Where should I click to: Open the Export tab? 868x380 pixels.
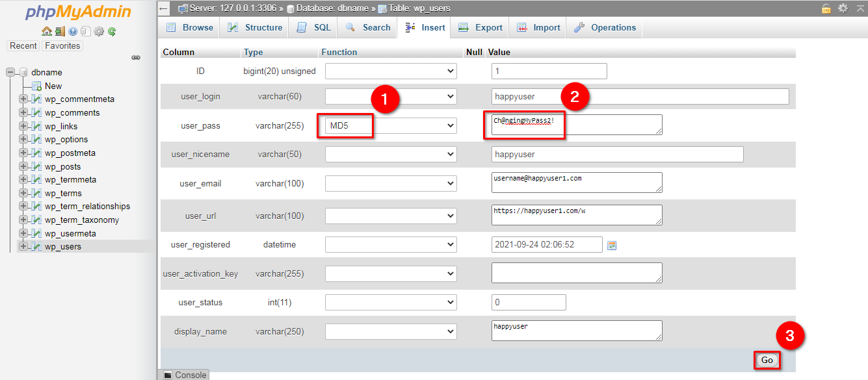480,27
